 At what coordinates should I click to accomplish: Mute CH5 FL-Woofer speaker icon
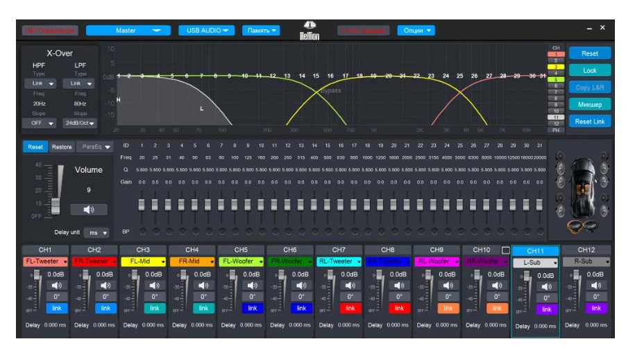(x=252, y=285)
